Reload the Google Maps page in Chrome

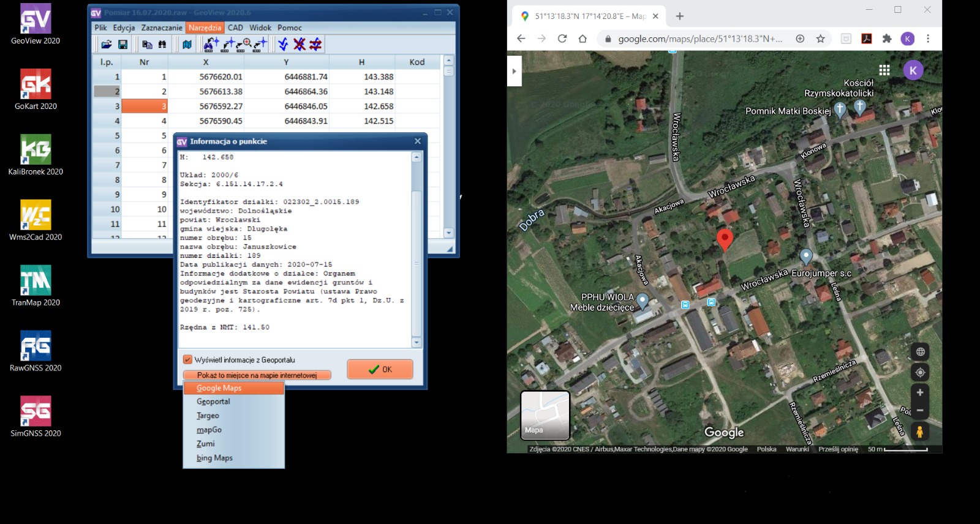point(562,39)
